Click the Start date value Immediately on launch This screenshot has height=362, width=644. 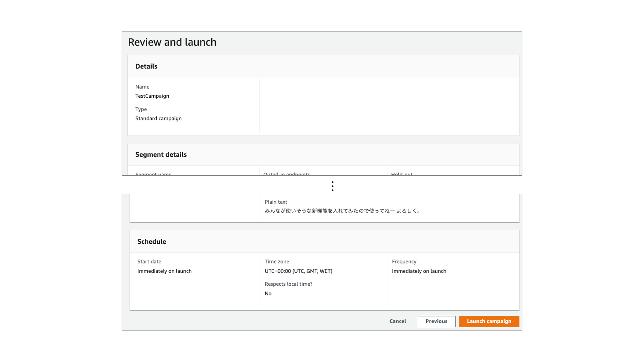click(x=164, y=271)
